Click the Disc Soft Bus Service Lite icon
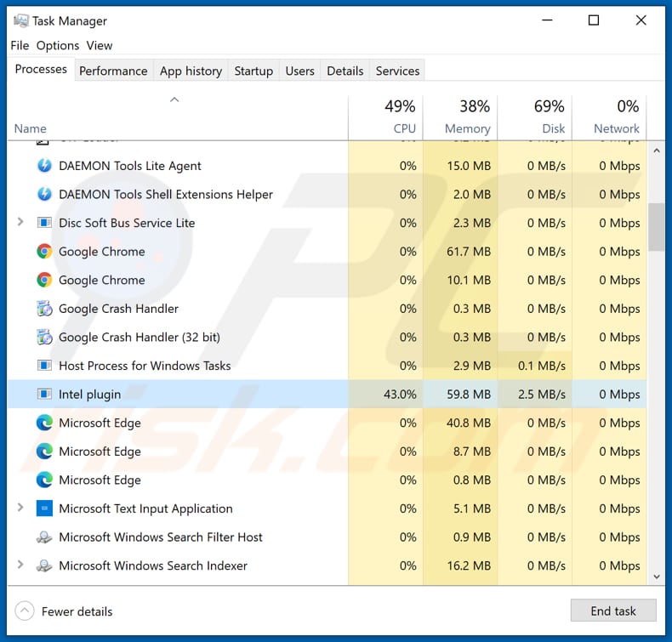Screen dimensions: 672x642 click(x=44, y=223)
